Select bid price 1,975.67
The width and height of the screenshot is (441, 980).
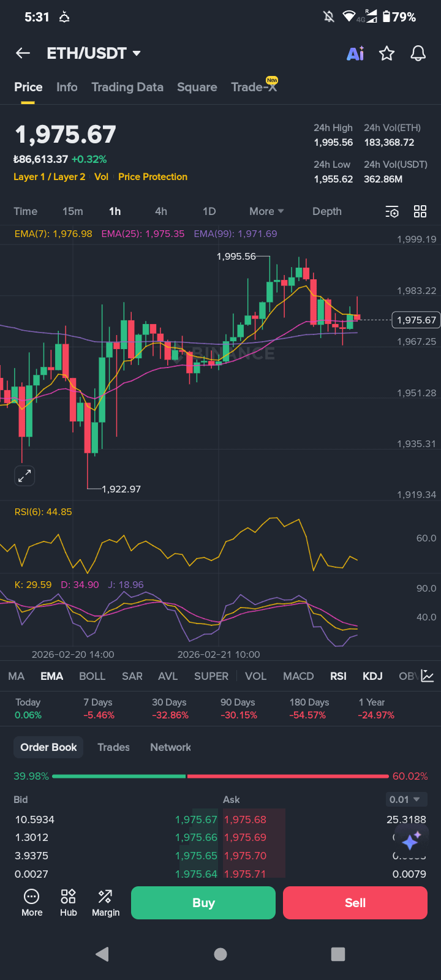point(196,820)
